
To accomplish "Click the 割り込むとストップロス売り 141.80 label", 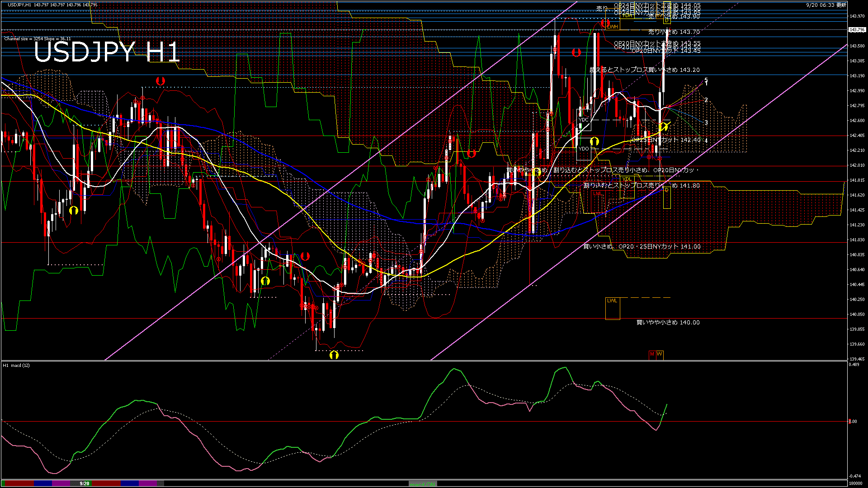I will pos(642,186).
